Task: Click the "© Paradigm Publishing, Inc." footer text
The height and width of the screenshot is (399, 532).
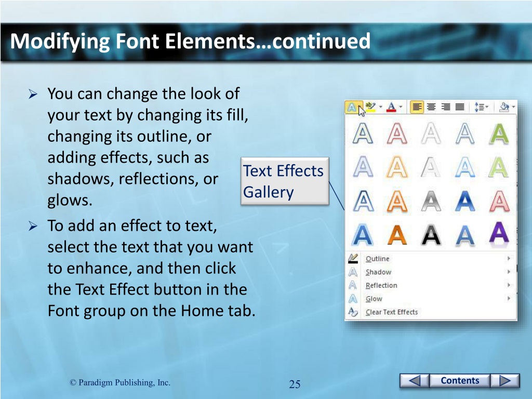Action: (120, 382)
